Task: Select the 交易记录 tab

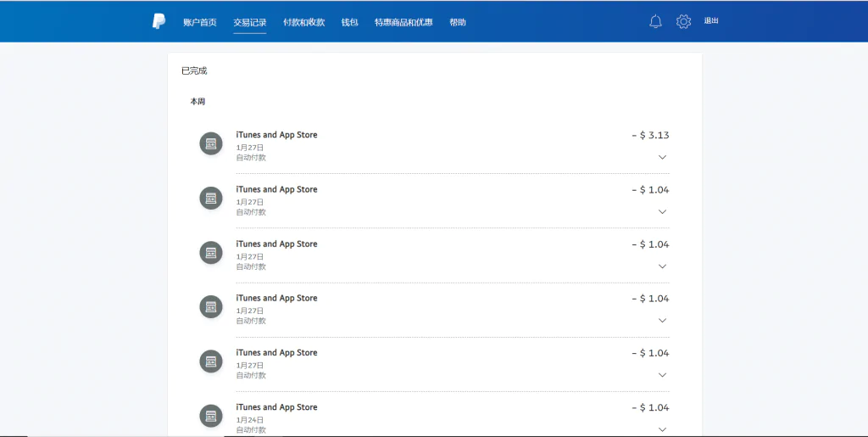Action: coord(250,22)
